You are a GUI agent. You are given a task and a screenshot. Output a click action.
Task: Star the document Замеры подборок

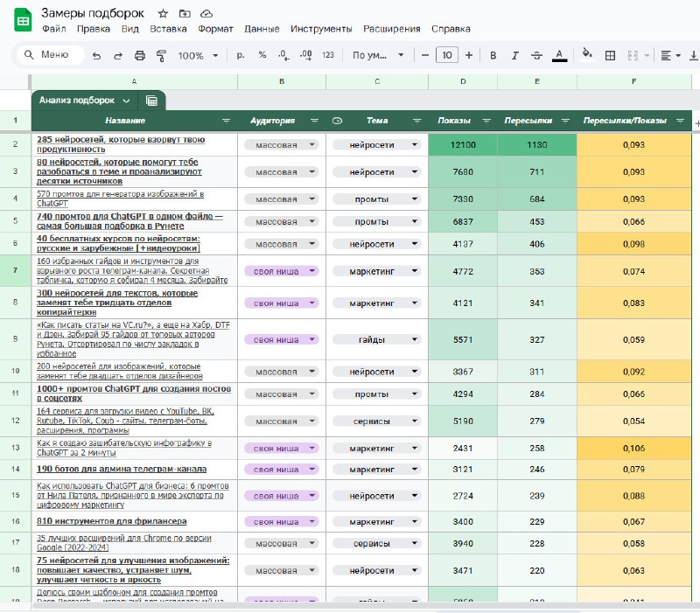click(x=163, y=13)
